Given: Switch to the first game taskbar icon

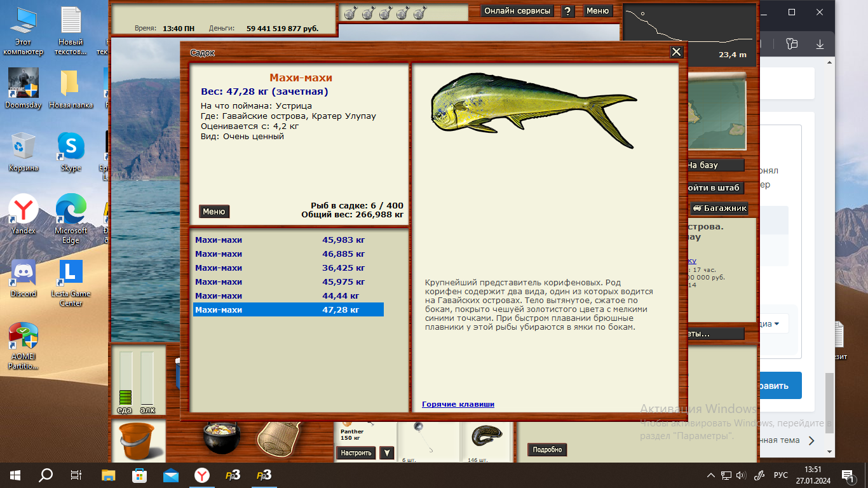Looking at the screenshot, I should click(232, 475).
